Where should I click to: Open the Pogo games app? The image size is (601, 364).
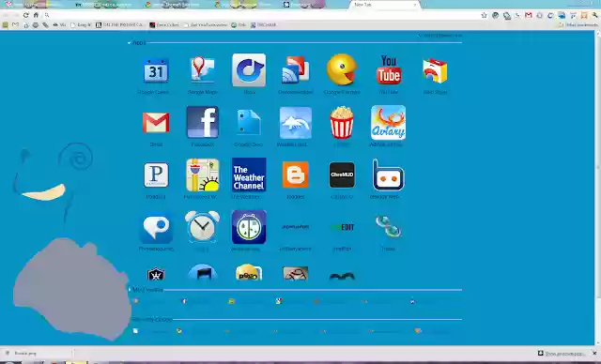pyautogui.click(x=249, y=272)
